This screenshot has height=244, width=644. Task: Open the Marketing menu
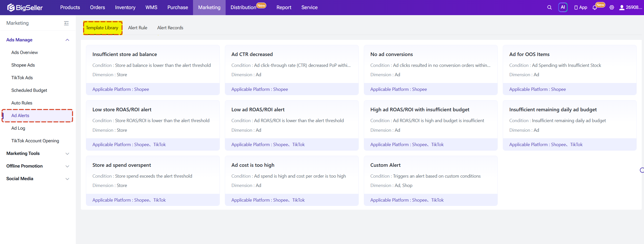coord(209,8)
